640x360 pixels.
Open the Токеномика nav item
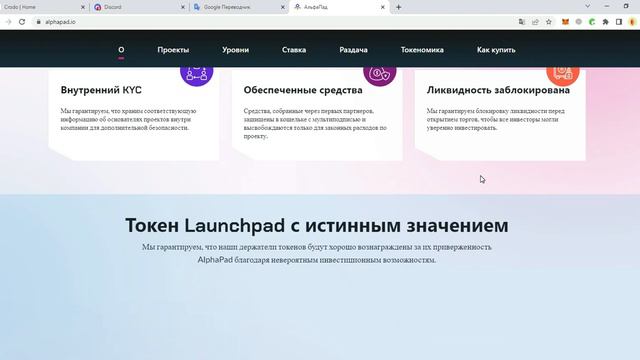tap(422, 50)
